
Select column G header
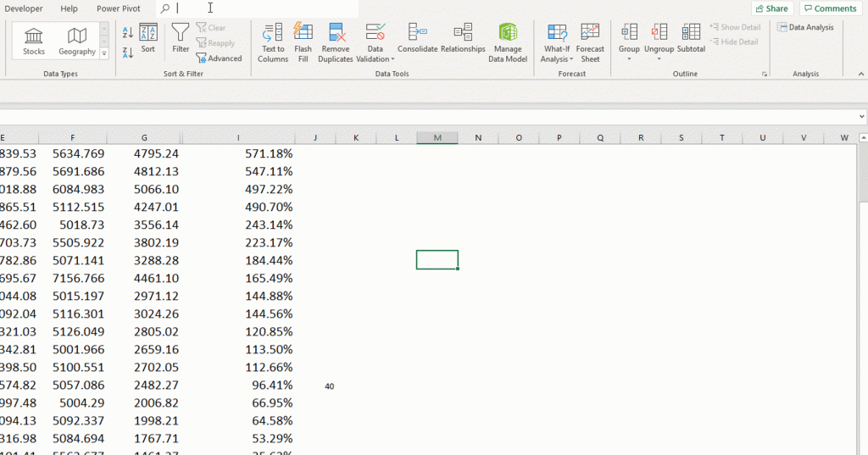(x=144, y=138)
